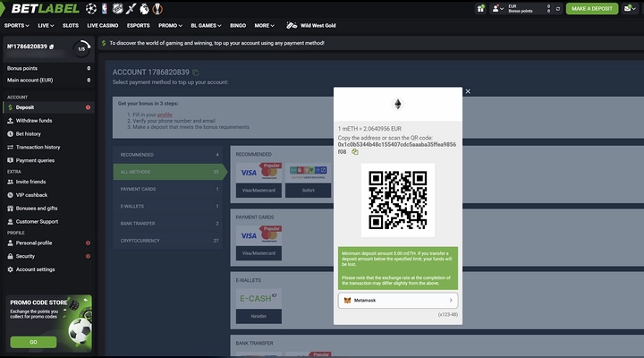This screenshot has width=644, height=358.
Task: Open the BINGO section
Action: coord(238,25)
